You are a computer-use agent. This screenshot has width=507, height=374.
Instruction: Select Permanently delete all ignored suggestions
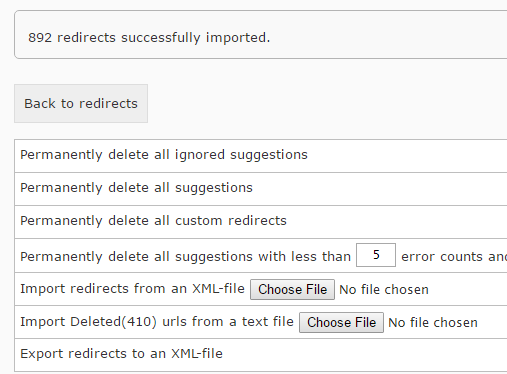pyautogui.click(x=164, y=155)
